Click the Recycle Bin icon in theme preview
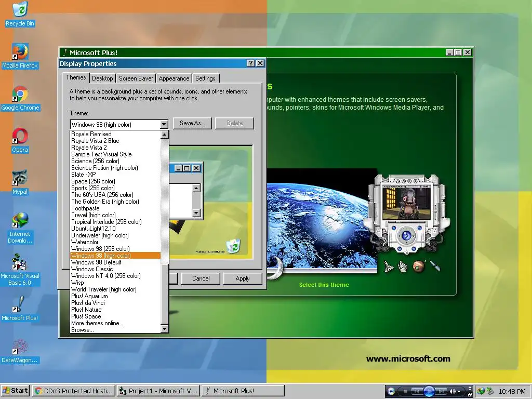 point(233,246)
